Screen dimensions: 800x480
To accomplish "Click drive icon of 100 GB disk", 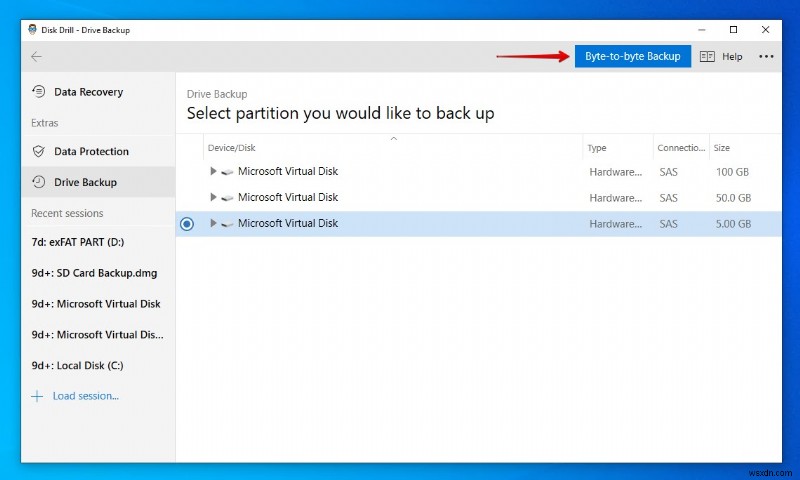I will pyautogui.click(x=228, y=172).
